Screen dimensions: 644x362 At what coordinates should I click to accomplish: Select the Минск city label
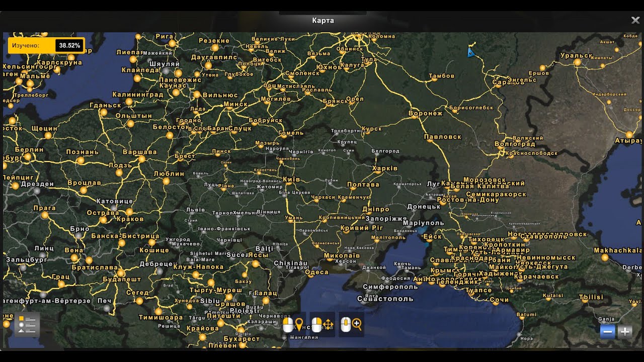tap(235, 105)
